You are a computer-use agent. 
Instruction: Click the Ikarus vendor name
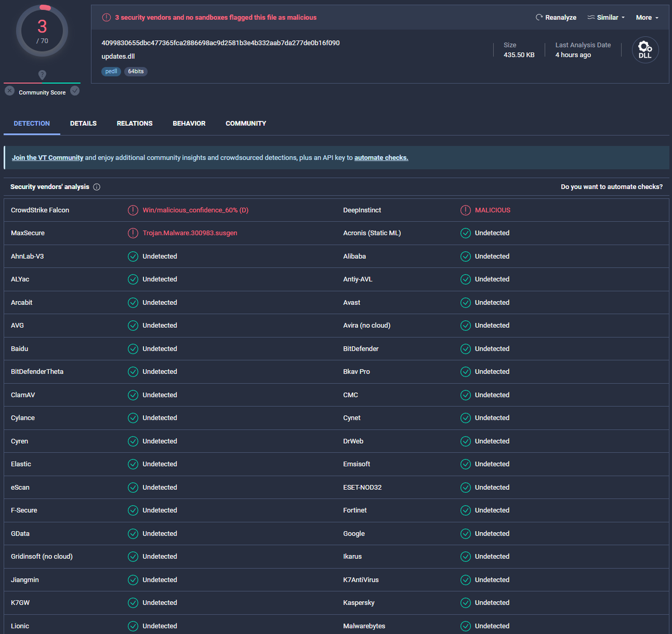point(352,557)
